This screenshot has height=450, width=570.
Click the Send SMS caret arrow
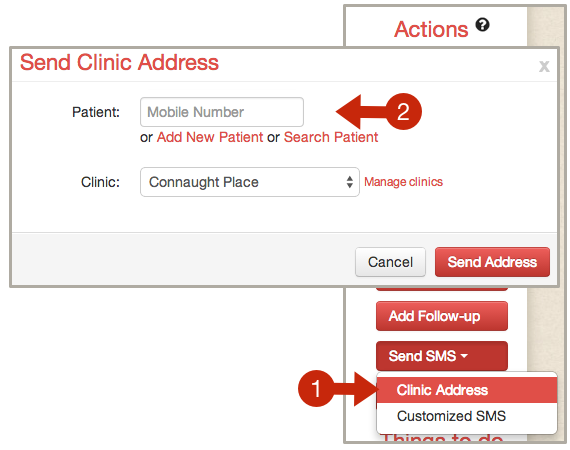(464, 356)
